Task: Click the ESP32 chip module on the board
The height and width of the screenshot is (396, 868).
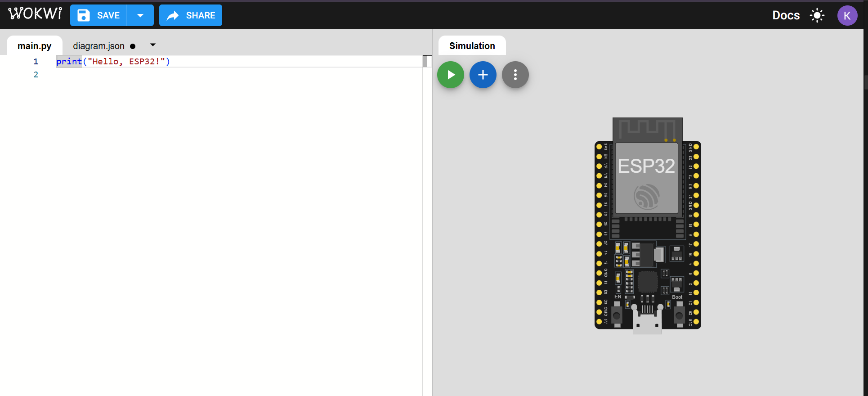Action: [x=647, y=178]
